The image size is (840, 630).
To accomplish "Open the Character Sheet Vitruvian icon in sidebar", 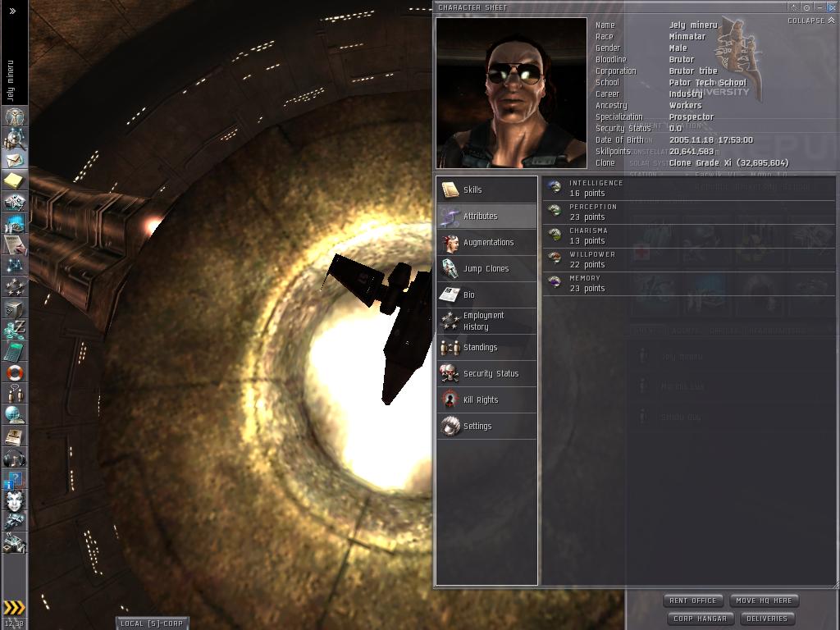I will [x=15, y=116].
